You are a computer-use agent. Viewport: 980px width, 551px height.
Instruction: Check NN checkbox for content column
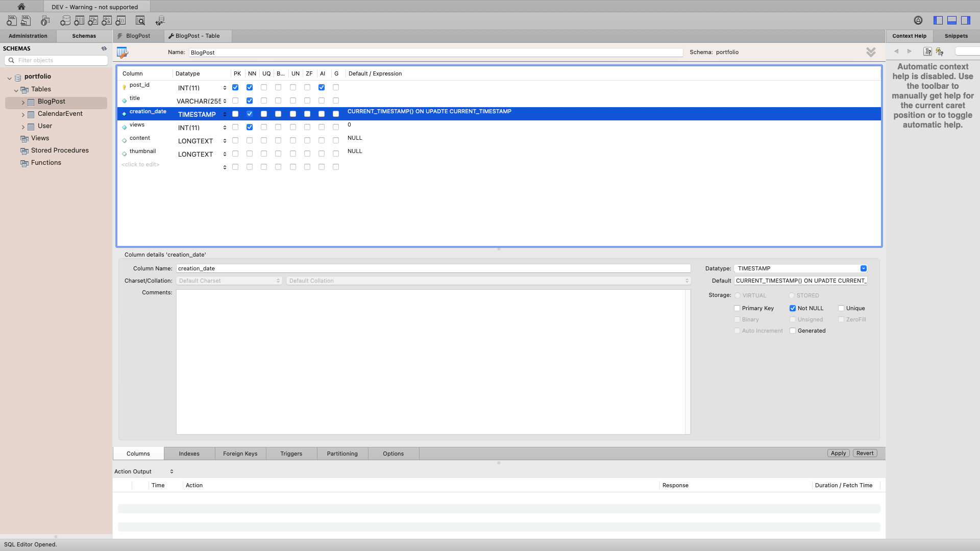250,140
